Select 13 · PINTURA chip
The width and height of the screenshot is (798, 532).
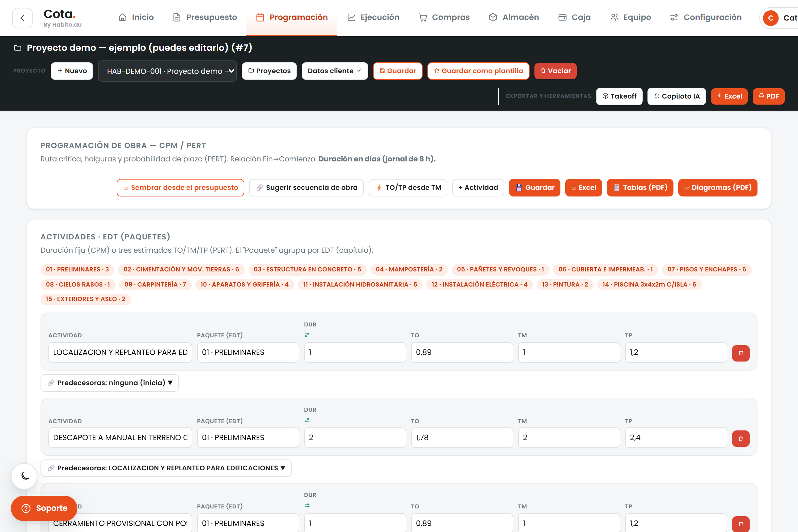pyautogui.click(x=565, y=285)
